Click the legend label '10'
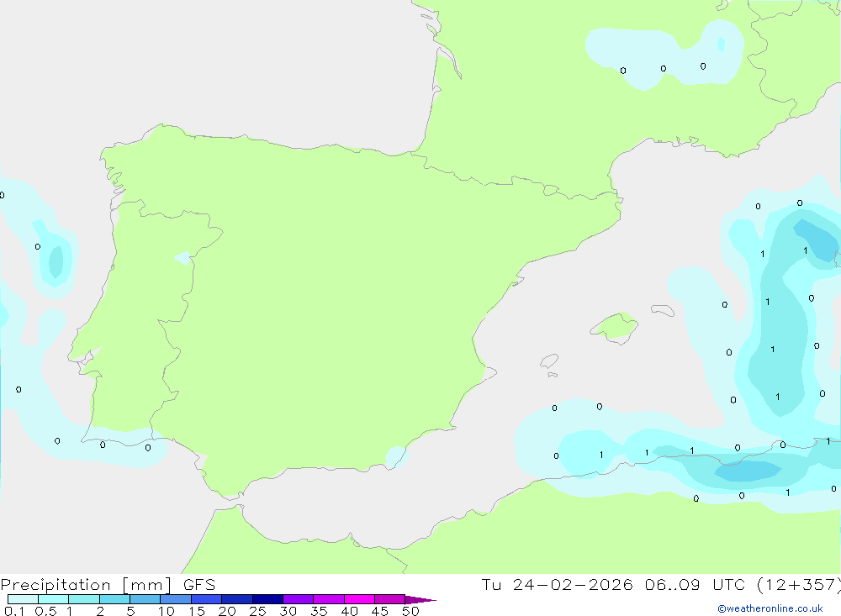841x616 pixels. click(167, 611)
